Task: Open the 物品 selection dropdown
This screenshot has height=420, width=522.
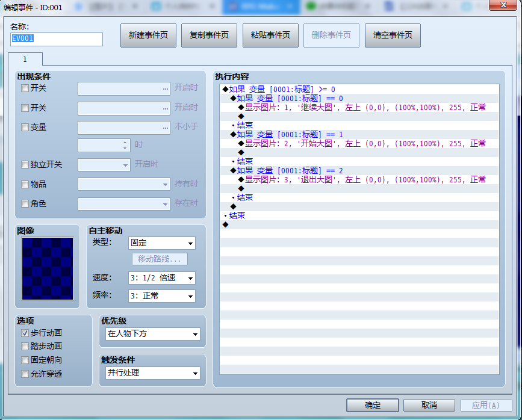Action: tap(124, 184)
